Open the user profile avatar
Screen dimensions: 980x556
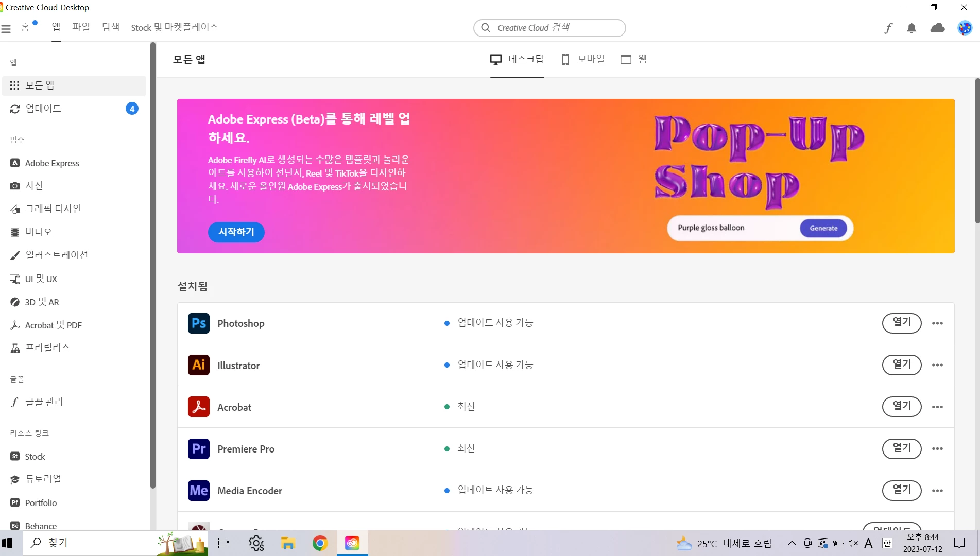(x=965, y=28)
